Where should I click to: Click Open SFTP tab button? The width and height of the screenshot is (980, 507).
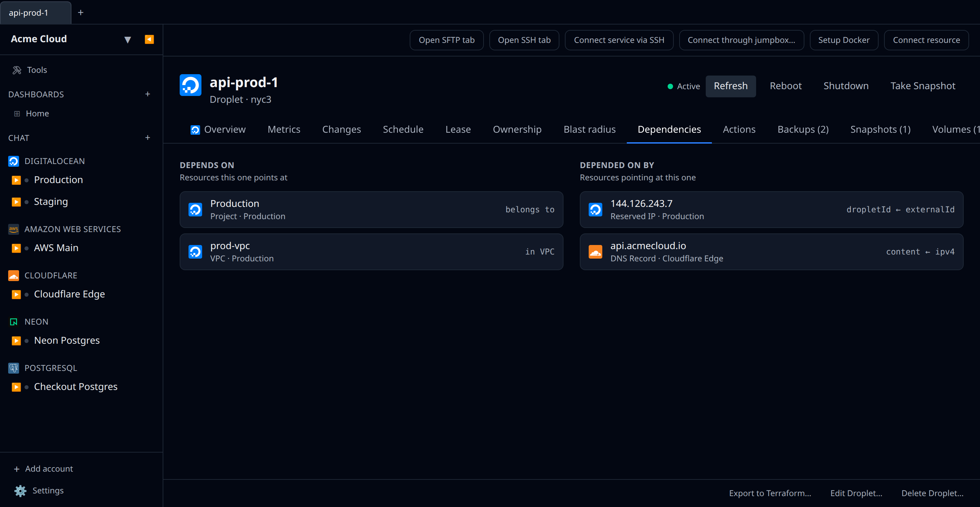tap(446, 40)
